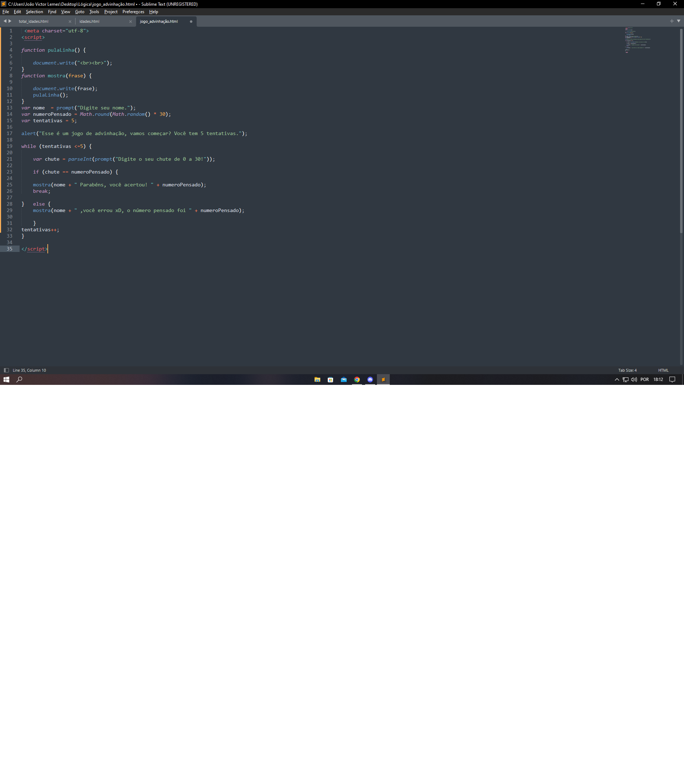Open the Windows Start menu
Screen dimensions: 684x784
6,379
